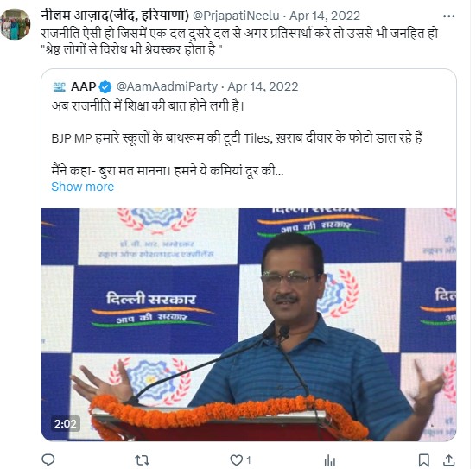The height and width of the screenshot is (469, 476).
Task: Expand quoted tweet with Show more
Action: pyautogui.click(x=83, y=187)
